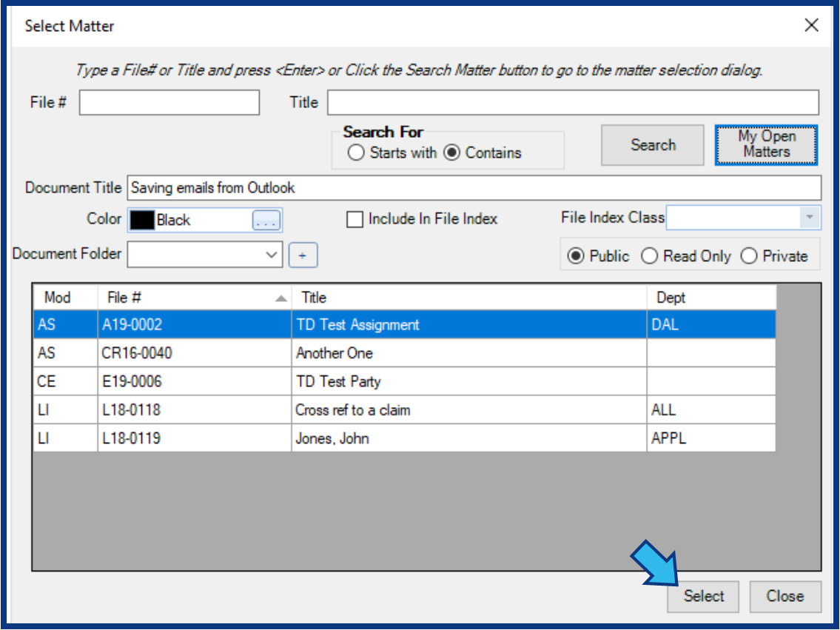This screenshot has width=840, height=630.
Task: Click the File # sort arrow indicator
Action: pos(280,298)
